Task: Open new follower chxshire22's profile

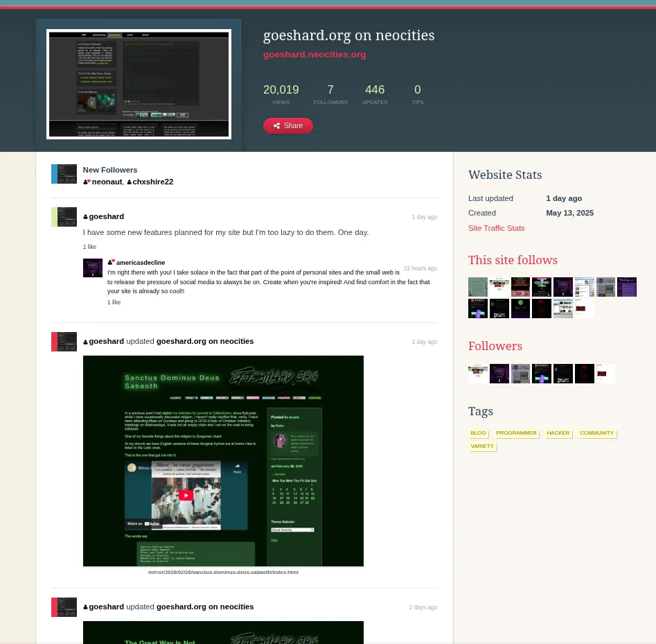Action: point(152,182)
